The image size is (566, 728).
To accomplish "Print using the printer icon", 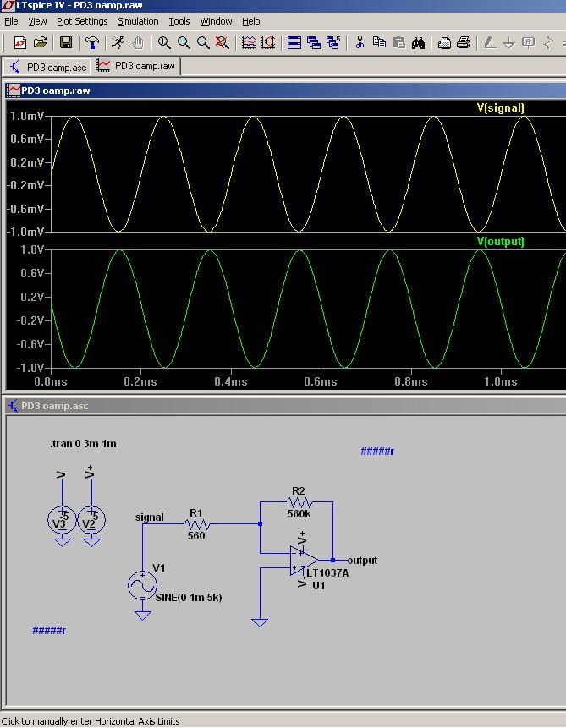I will point(464,43).
